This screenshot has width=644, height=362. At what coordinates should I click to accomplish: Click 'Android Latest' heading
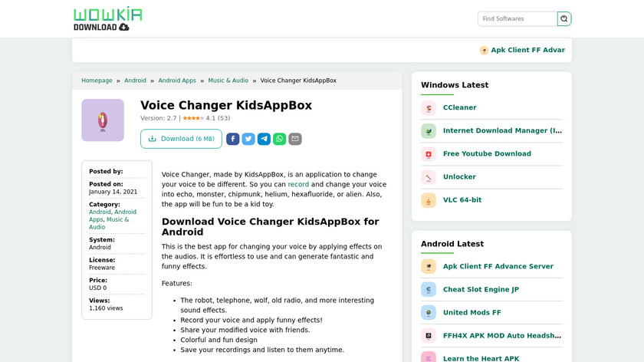tap(452, 244)
